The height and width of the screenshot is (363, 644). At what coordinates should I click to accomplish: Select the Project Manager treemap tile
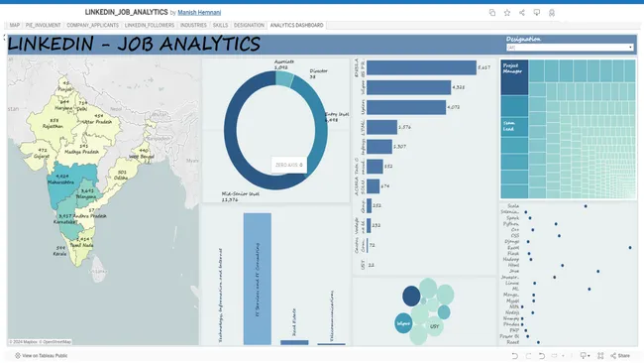(514, 77)
